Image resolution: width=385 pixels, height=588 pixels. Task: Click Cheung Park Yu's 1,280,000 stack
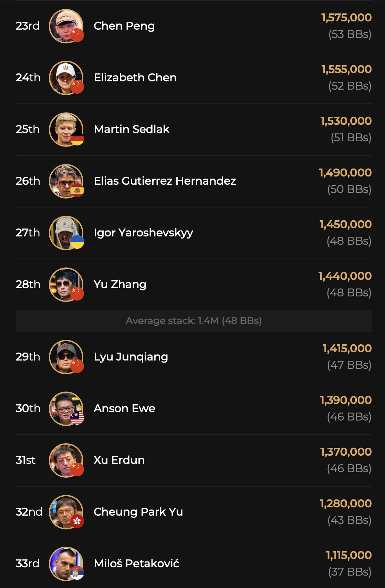(345, 504)
